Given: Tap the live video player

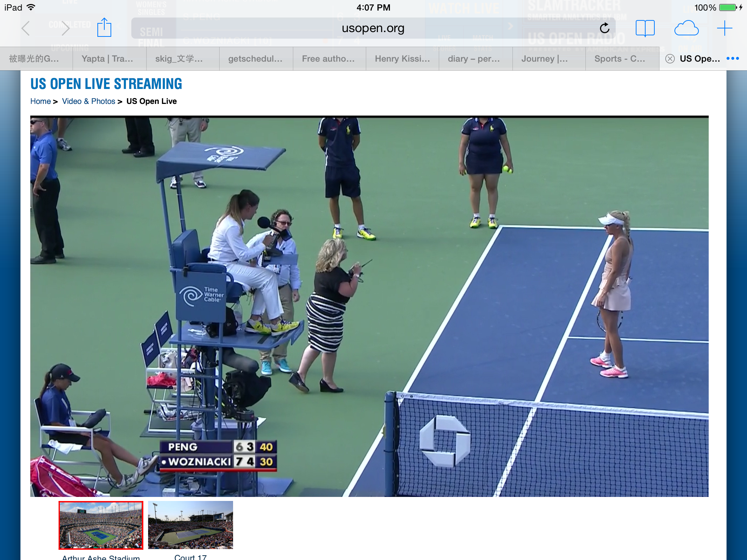Looking at the screenshot, I should [x=369, y=306].
